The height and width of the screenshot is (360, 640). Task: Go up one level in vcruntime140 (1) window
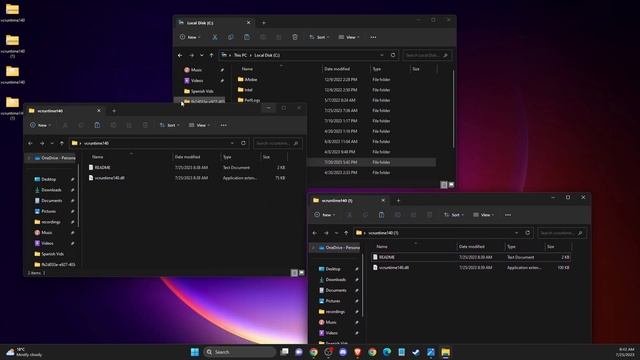point(346,233)
